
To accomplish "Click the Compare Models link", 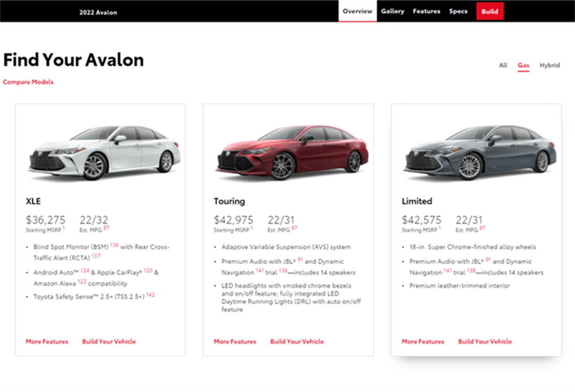I will [28, 82].
